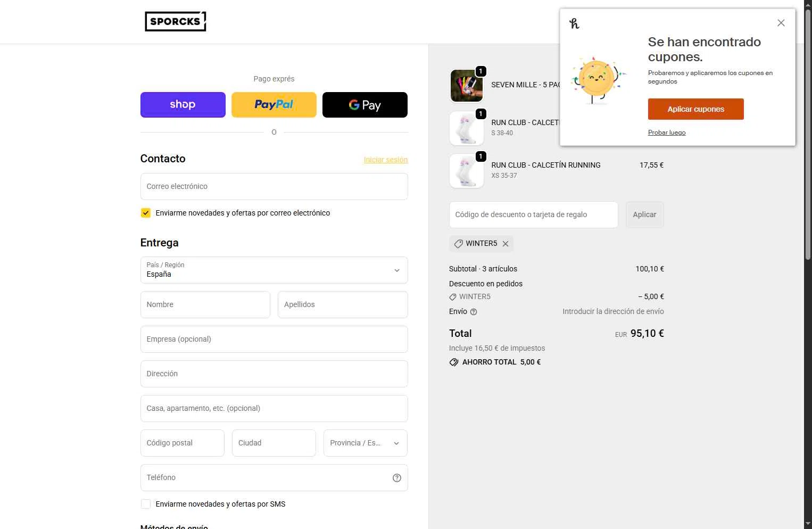The height and width of the screenshot is (529, 812).
Task: Click 'Incluye 16,50 € de impuestos' text
Action: click(x=497, y=348)
